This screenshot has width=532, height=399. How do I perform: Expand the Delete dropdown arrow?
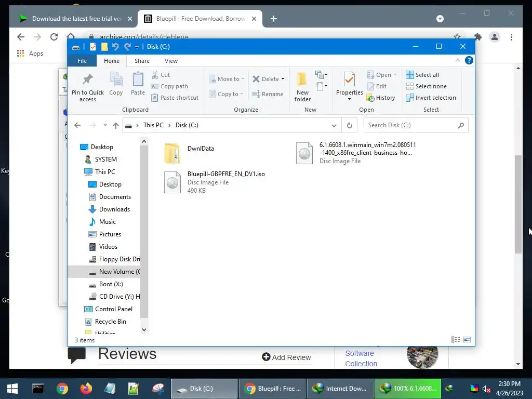pyautogui.click(x=283, y=79)
